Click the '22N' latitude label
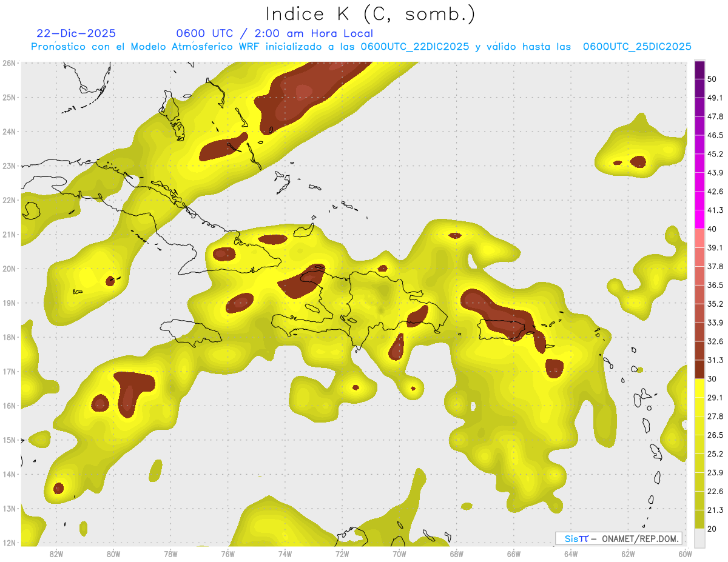Viewport: 728px width, 562px height. (x=9, y=200)
